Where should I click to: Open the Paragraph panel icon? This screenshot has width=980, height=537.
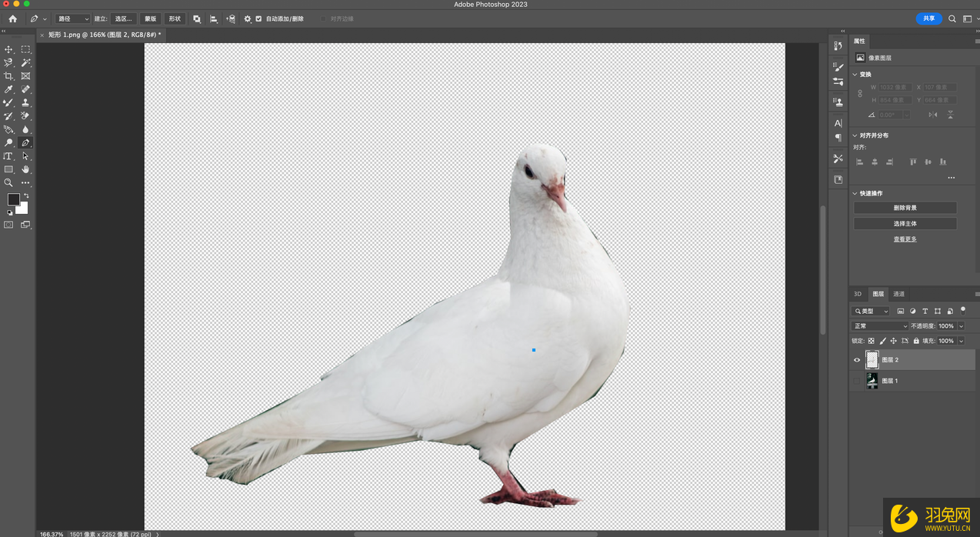(838, 138)
